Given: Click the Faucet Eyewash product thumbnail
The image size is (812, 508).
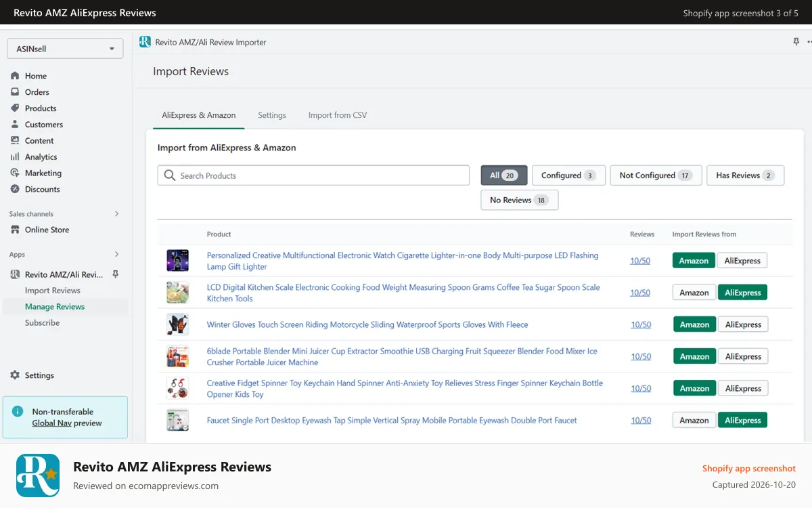Looking at the screenshot, I should pyautogui.click(x=177, y=420).
